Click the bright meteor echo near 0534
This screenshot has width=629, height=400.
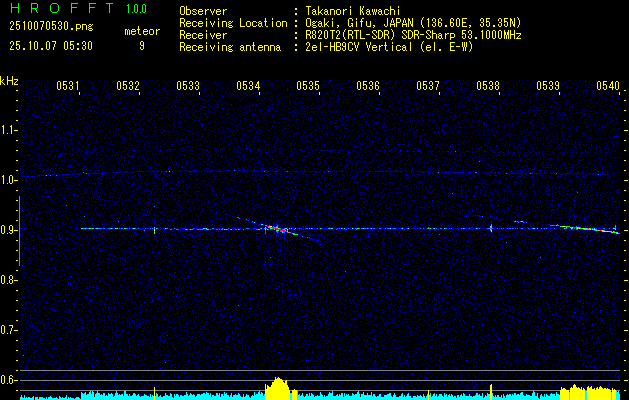(278, 229)
